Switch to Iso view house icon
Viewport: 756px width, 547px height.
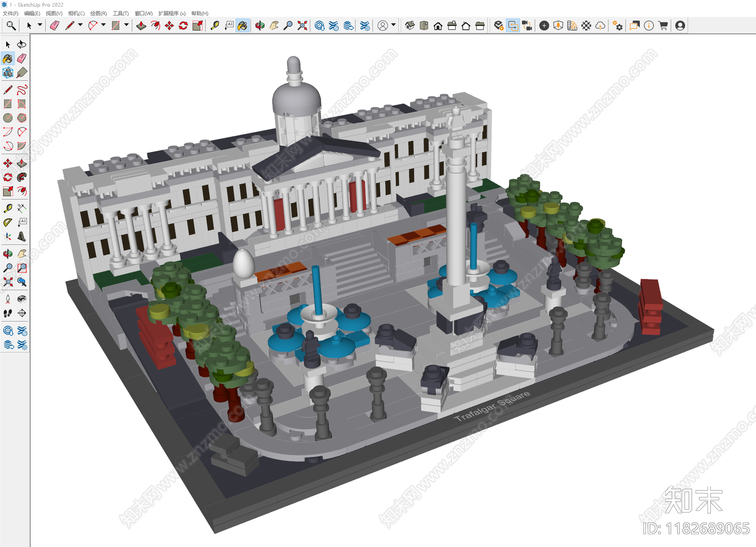coord(410,26)
